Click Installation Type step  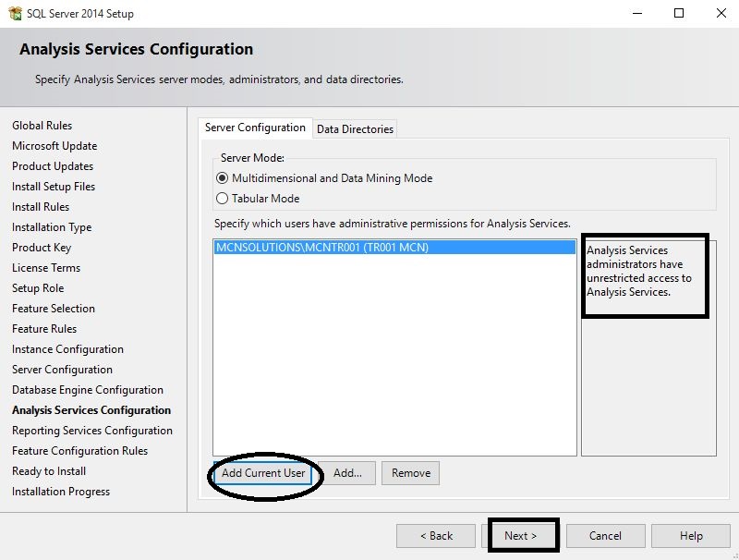(52, 227)
